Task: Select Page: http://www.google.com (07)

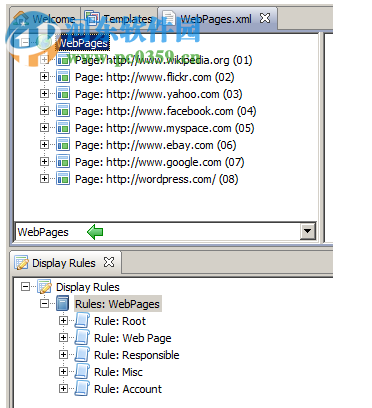Action: click(160, 162)
